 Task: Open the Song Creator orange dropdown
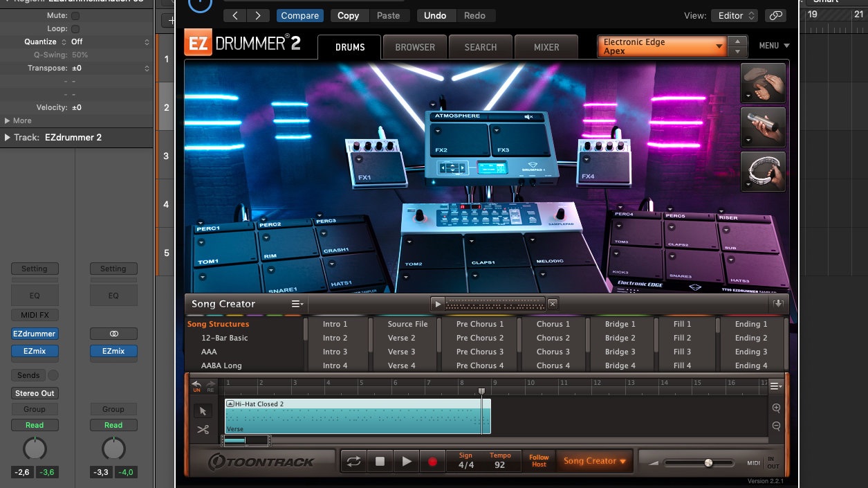pos(594,461)
